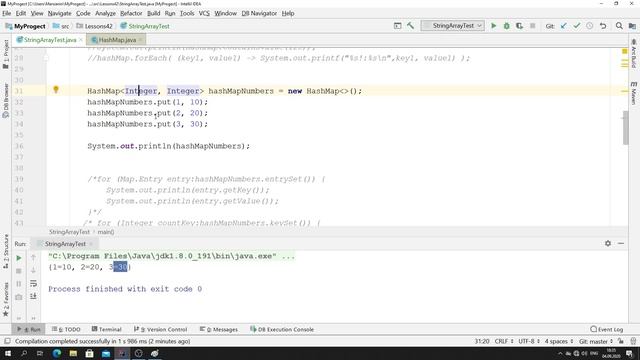Commit changes with the green checkmark
This screenshot has height=360, width=640.
pos(577,26)
